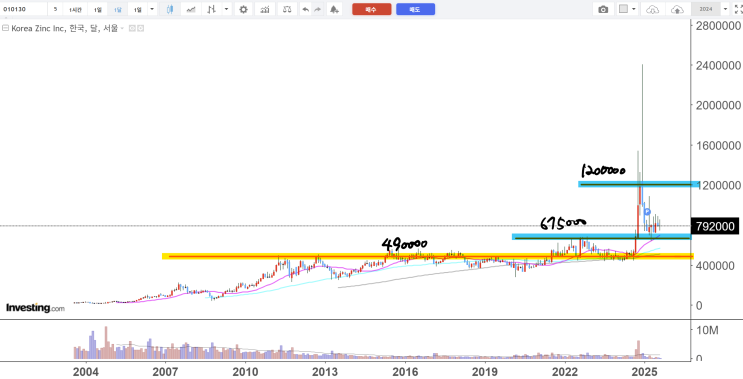The image size is (743, 379).
Task: Select the 1시간 interval
Action: pos(75,9)
